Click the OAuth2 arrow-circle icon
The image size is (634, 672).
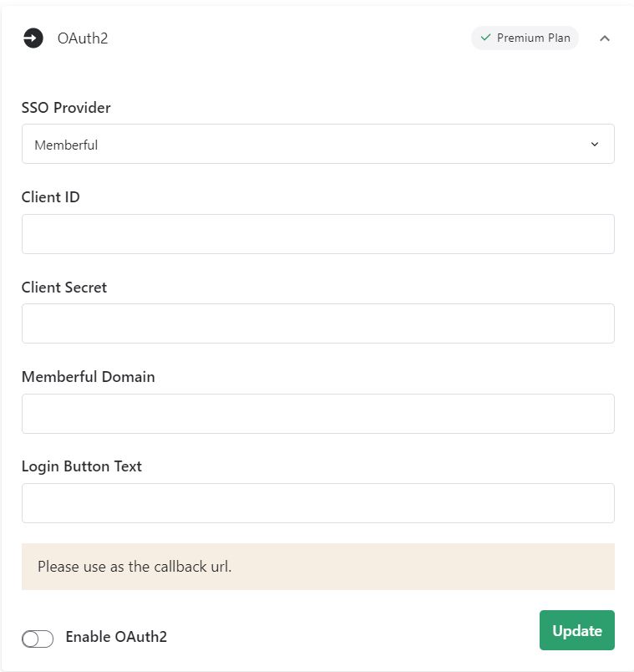(x=33, y=38)
